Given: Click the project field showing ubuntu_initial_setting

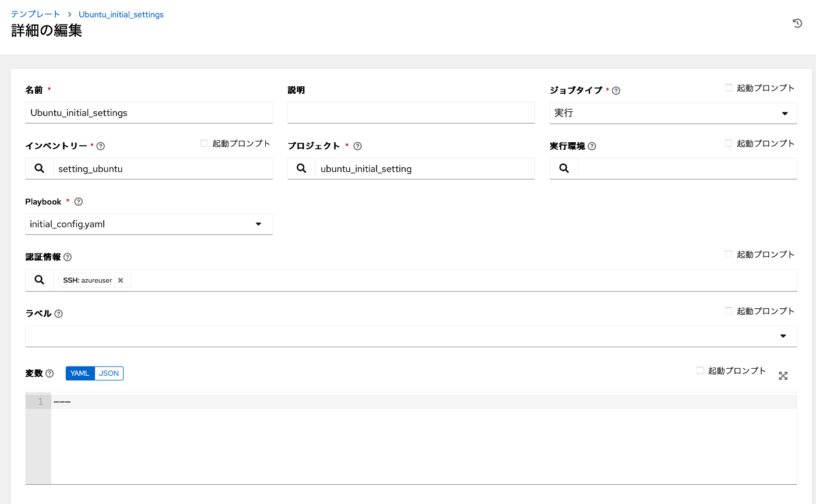Looking at the screenshot, I should click(x=425, y=168).
